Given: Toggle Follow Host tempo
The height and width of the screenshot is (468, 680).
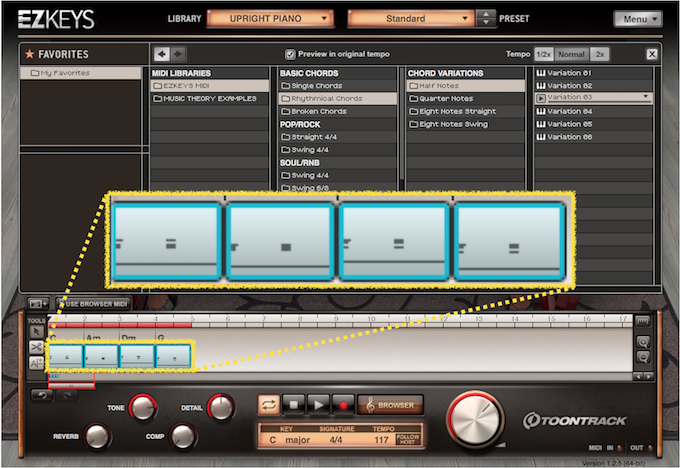Looking at the screenshot, I should pyautogui.click(x=408, y=439).
